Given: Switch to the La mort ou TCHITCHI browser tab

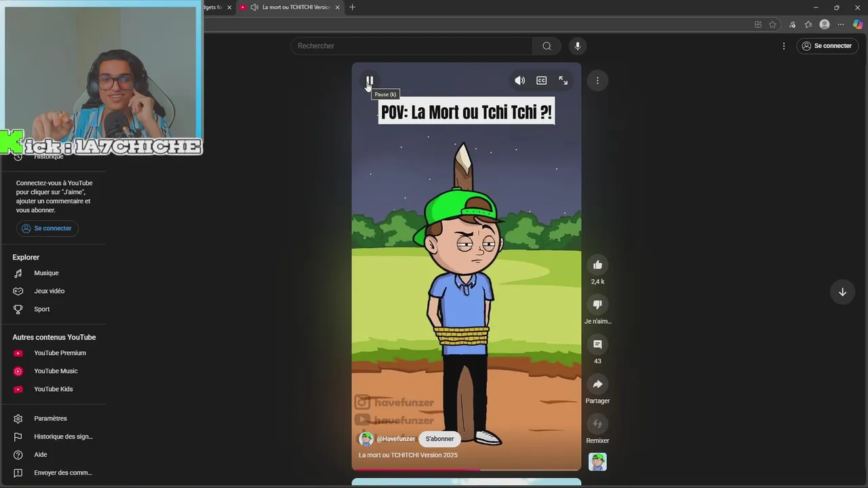Looking at the screenshot, I should (x=290, y=7).
